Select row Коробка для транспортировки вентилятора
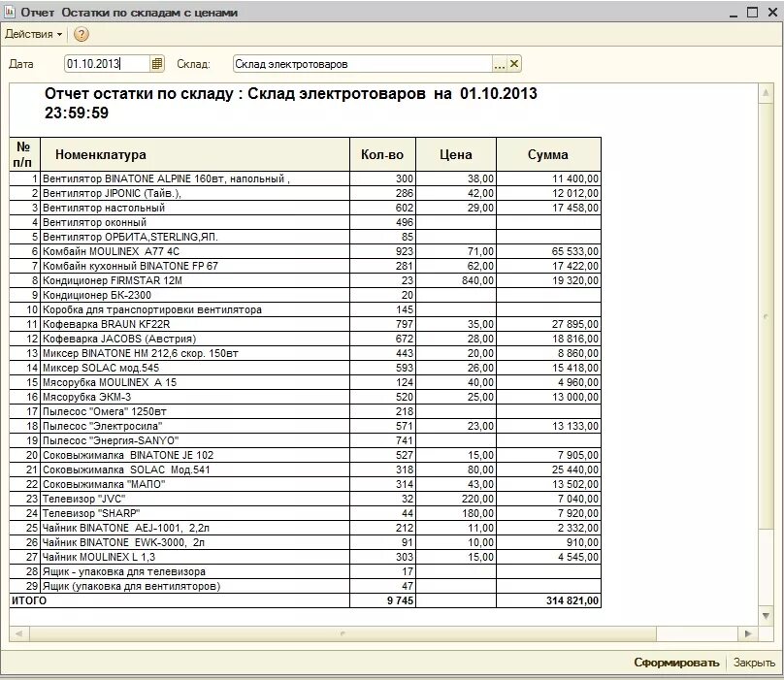Viewport: 784px width, 680px height. tap(305, 309)
